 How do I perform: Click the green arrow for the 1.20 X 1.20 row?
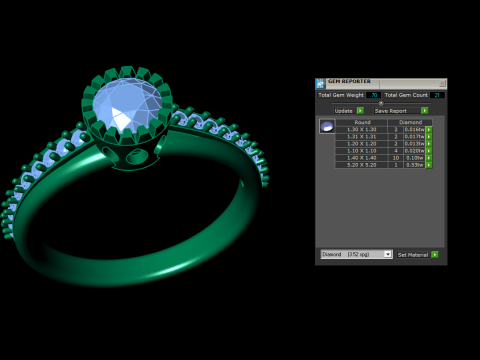pyautogui.click(x=429, y=144)
